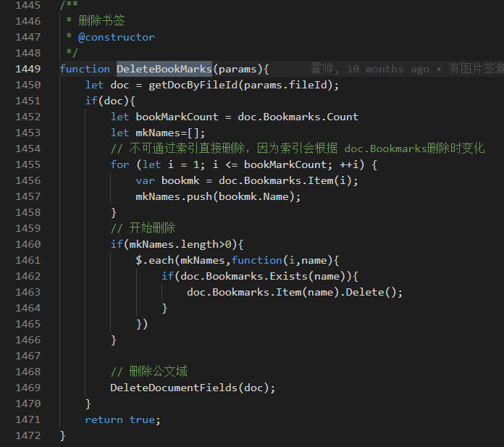Image resolution: width=504 pixels, height=447 pixels.
Task: Click line number 1467 in the gutter
Action: pyautogui.click(x=28, y=356)
